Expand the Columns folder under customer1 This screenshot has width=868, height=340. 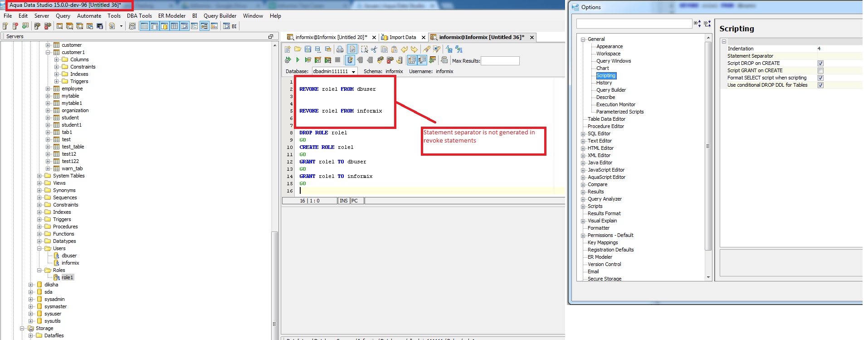(x=57, y=59)
